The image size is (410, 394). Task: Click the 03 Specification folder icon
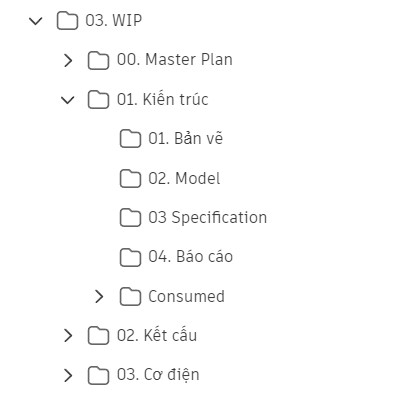click(x=130, y=218)
